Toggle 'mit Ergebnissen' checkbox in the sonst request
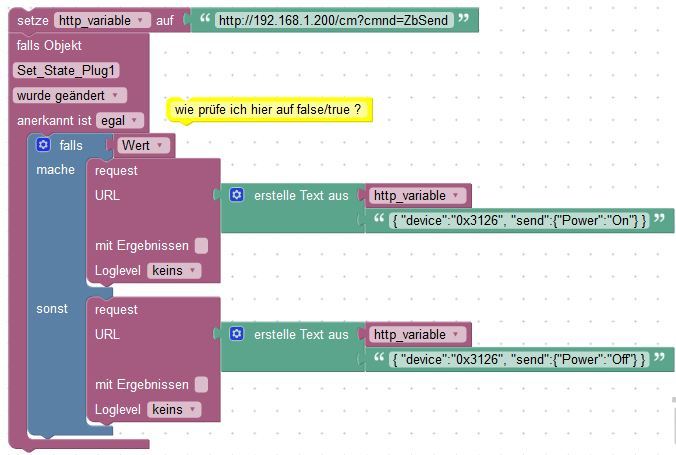This screenshot has height=455, width=676. click(201, 384)
